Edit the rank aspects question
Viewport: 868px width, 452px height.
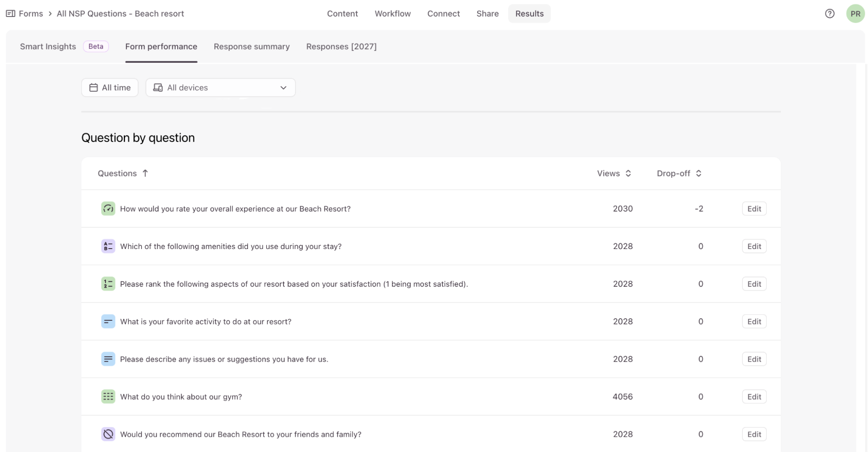coord(754,284)
